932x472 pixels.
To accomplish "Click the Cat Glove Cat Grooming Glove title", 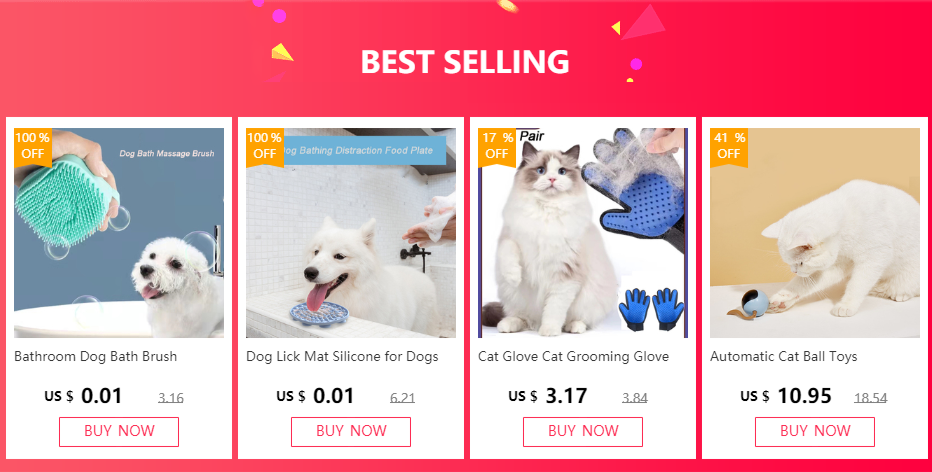I will coord(574,357).
